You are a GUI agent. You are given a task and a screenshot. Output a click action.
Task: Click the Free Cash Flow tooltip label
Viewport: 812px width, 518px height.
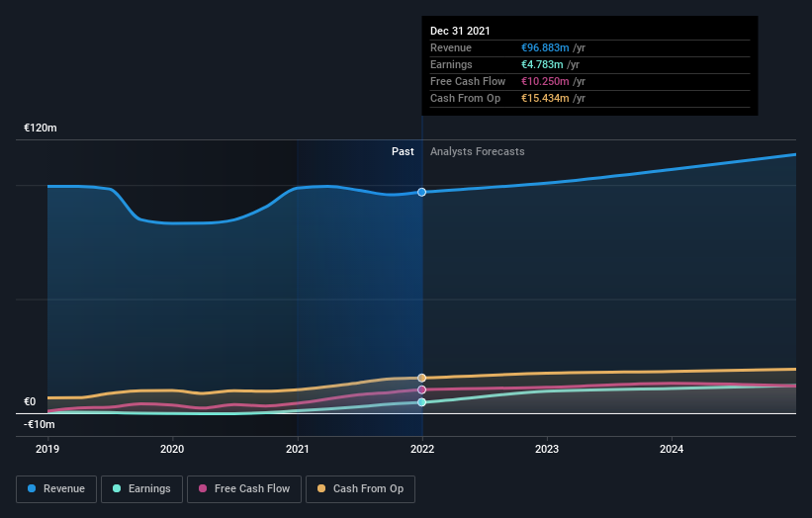(x=468, y=81)
